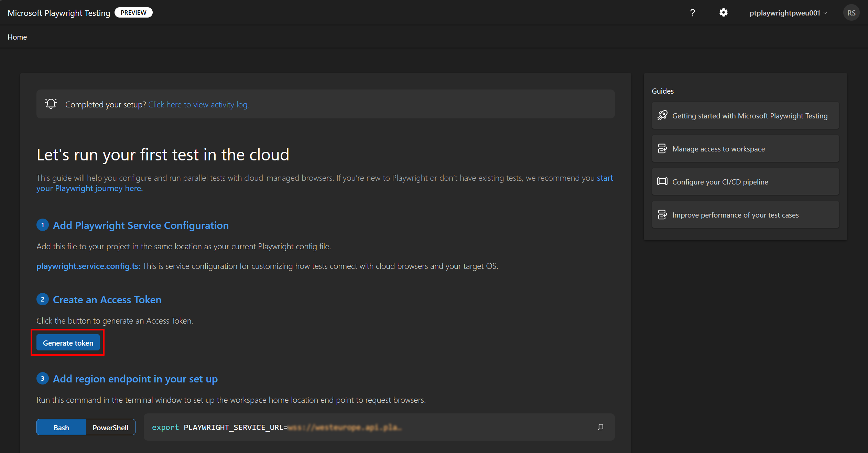The height and width of the screenshot is (453, 868).
Task: Click icon beside Manage access to workspace
Action: point(662,148)
